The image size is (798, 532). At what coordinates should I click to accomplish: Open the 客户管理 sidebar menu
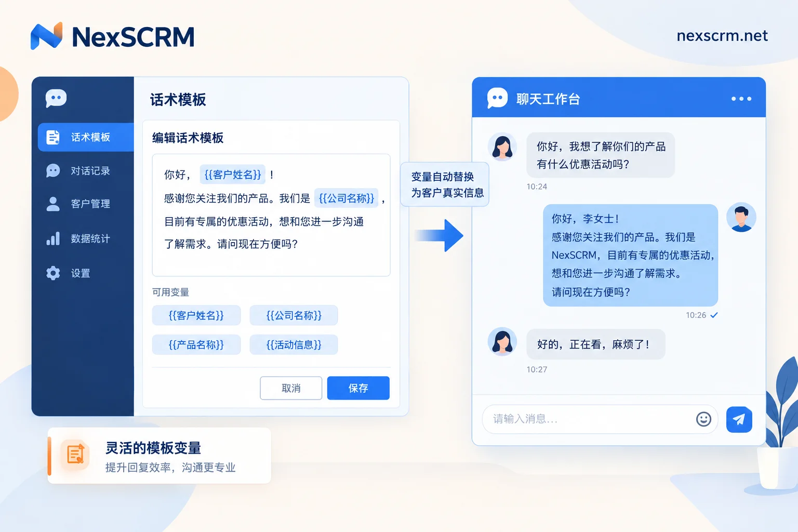coord(86,204)
